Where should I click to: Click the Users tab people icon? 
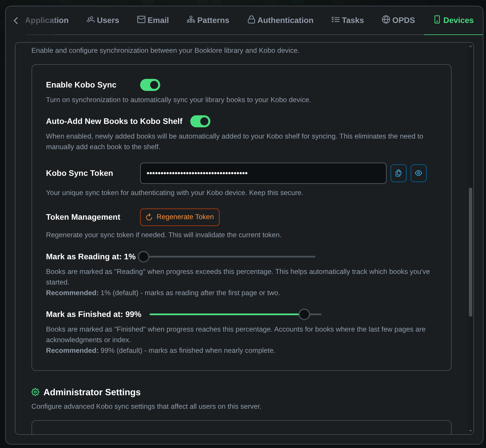[x=91, y=20]
